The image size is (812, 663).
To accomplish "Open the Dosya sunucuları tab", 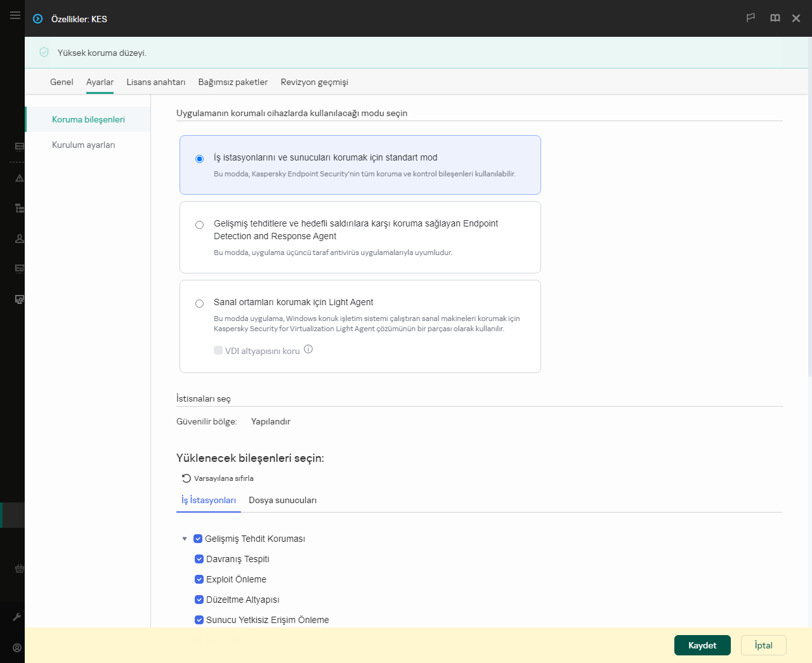I will (x=282, y=501).
